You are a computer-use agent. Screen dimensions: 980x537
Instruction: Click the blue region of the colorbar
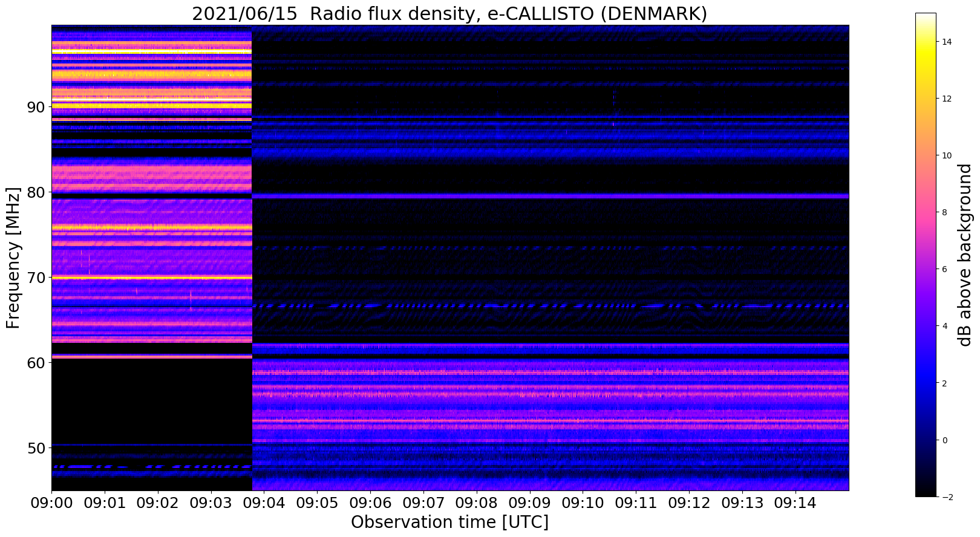tap(926, 375)
